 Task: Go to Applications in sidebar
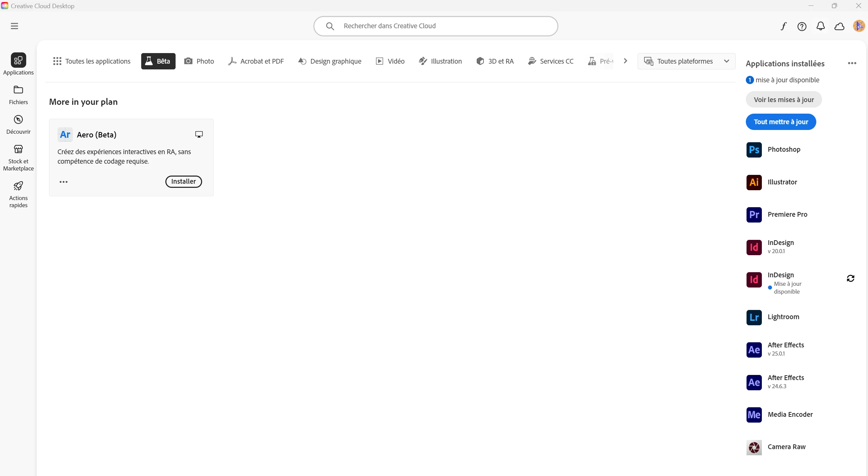tap(18, 64)
